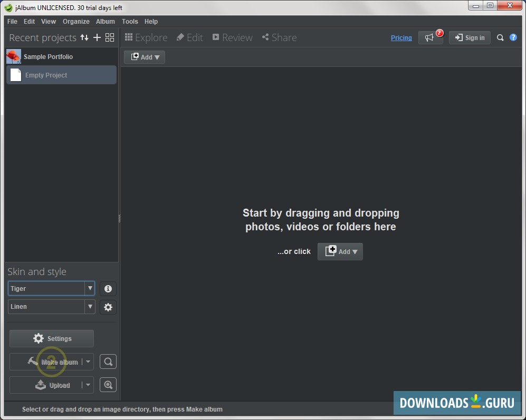Open the Edit menu in menu bar
The image size is (526, 420).
pos(29,22)
